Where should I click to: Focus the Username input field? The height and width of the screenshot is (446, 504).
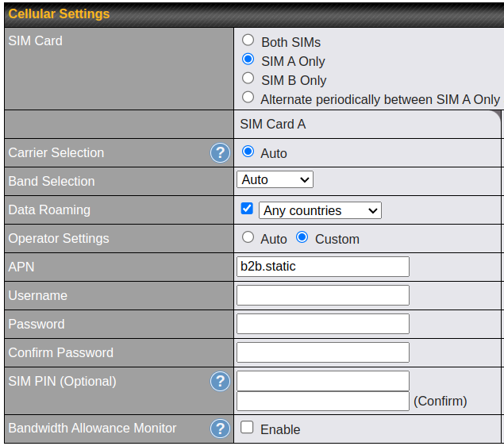pos(322,295)
